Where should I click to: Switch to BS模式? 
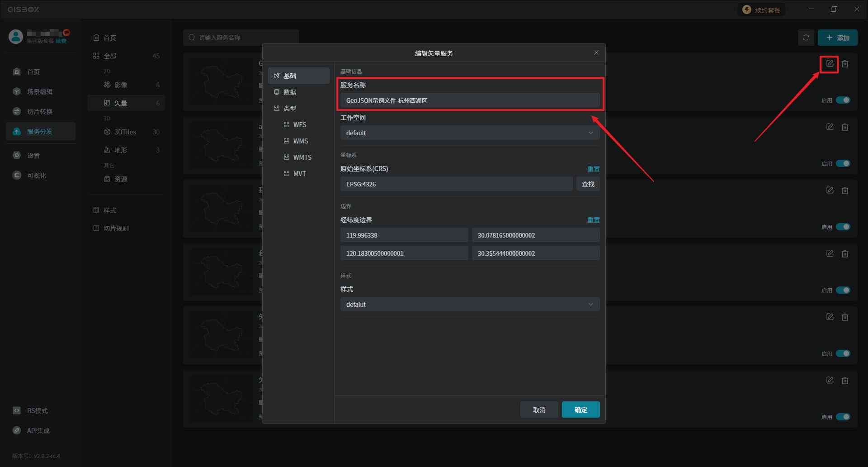pos(37,411)
